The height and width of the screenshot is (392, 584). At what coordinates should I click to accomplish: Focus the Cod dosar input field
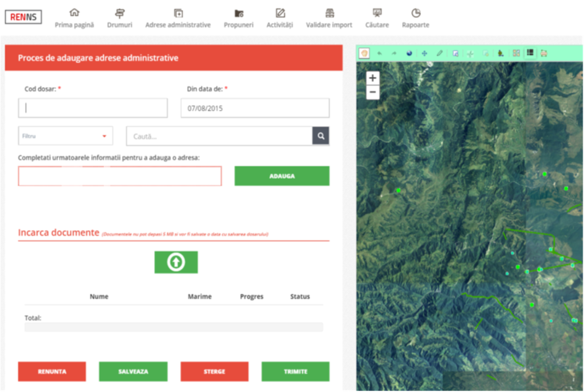click(93, 108)
